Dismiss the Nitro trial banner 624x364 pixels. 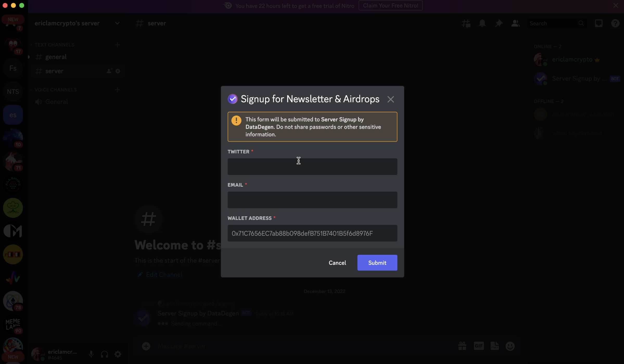click(616, 5)
